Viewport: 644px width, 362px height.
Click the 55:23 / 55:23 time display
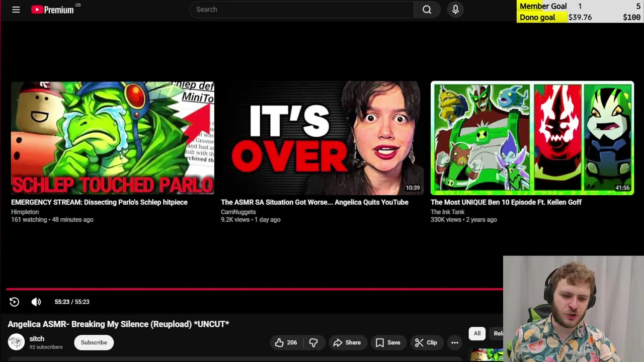coord(72,302)
